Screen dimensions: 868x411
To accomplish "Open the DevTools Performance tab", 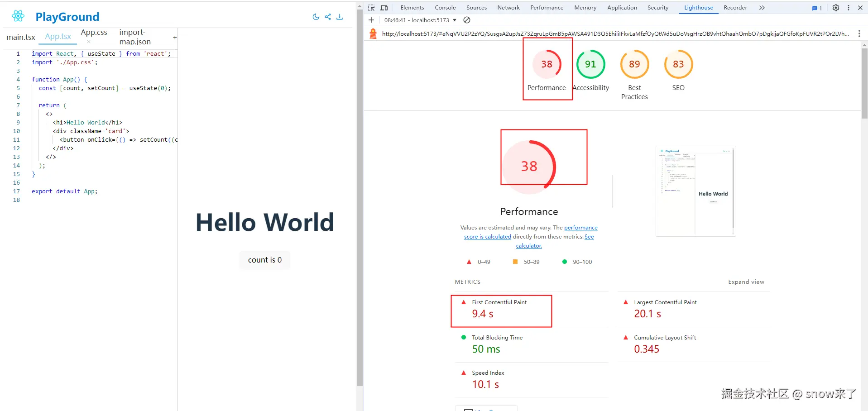I will point(547,8).
